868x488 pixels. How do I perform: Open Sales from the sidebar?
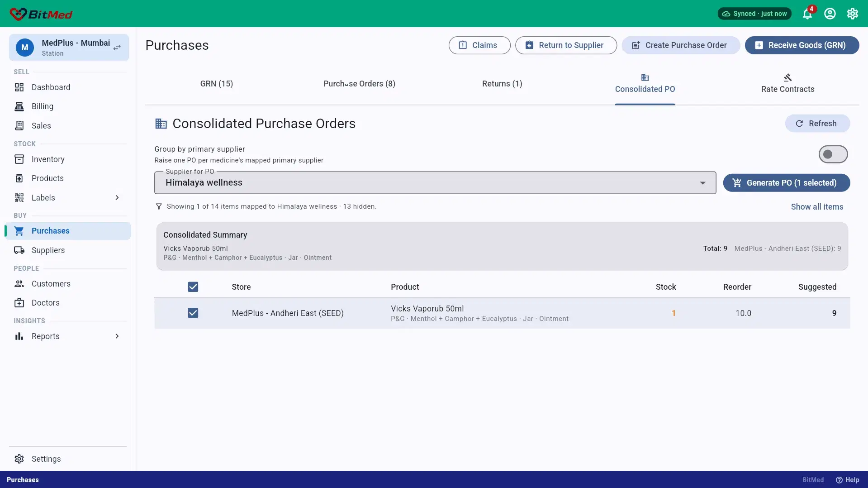click(69, 126)
